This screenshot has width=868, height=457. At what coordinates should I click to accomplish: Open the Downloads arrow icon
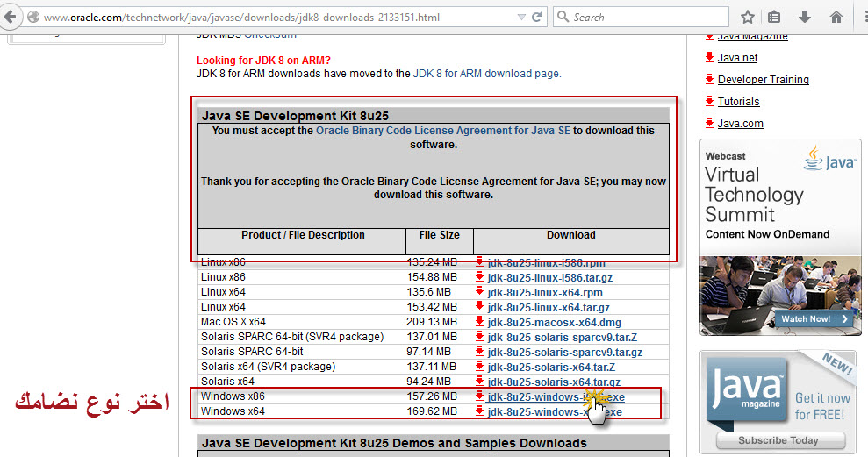(x=804, y=18)
